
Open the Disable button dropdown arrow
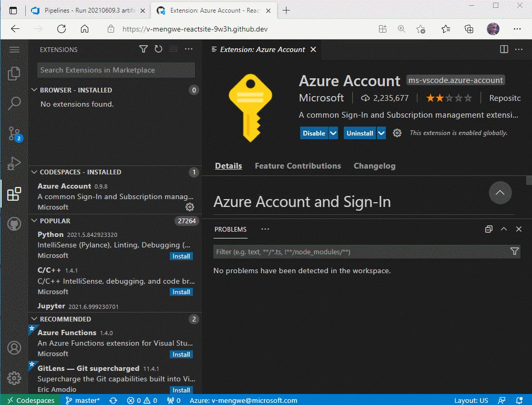[x=333, y=133]
